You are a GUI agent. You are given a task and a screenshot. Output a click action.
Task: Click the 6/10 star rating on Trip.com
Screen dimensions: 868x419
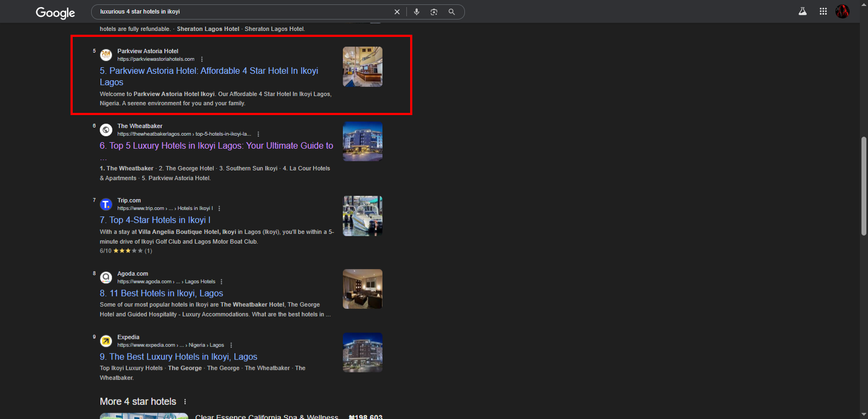tap(126, 251)
